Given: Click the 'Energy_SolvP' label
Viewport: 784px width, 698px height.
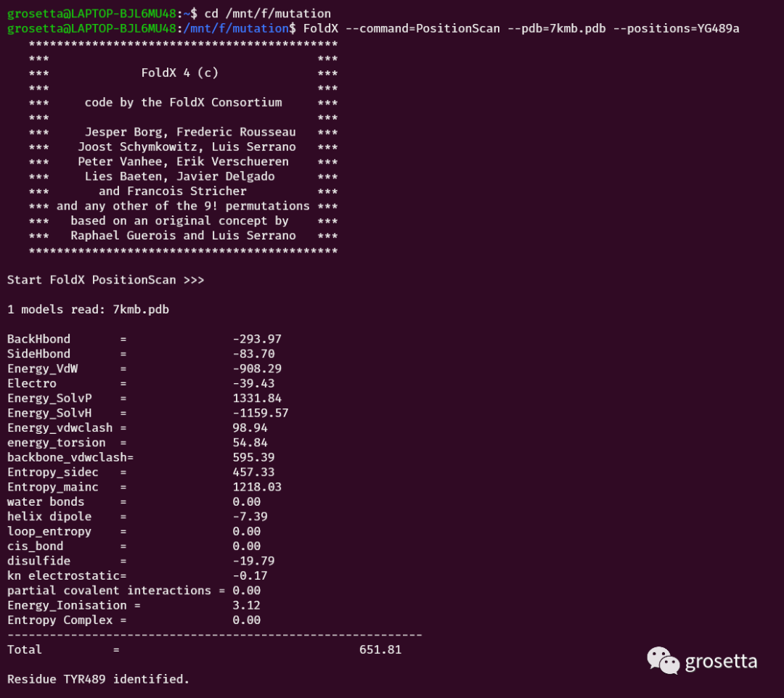Looking at the screenshot, I should (49, 398).
